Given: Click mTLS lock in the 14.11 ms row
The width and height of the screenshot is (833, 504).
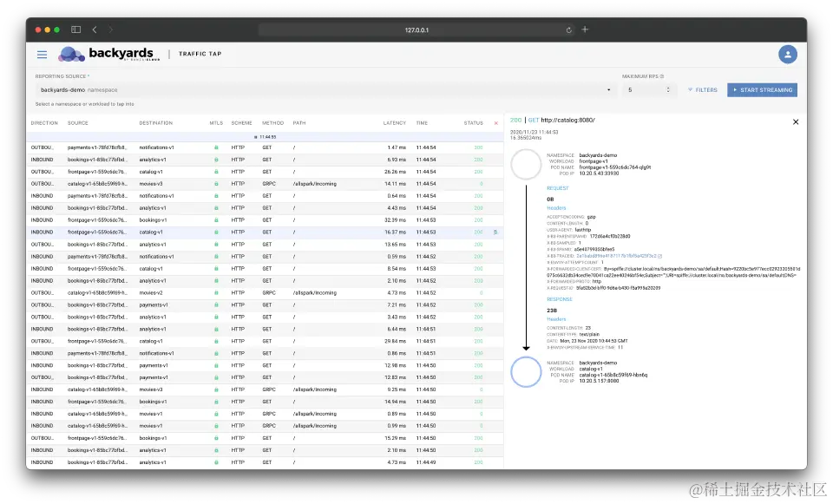Looking at the screenshot, I should click(216, 184).
